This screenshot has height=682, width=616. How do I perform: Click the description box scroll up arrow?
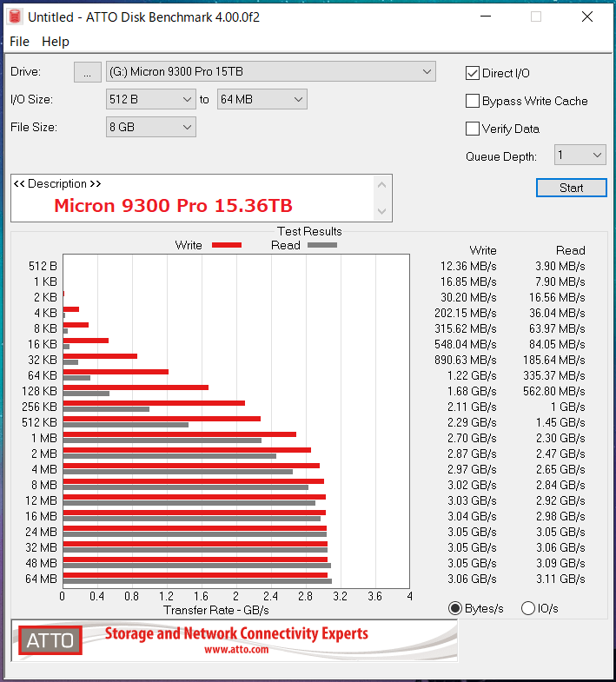pyautogui.click(x=382, y=185)
